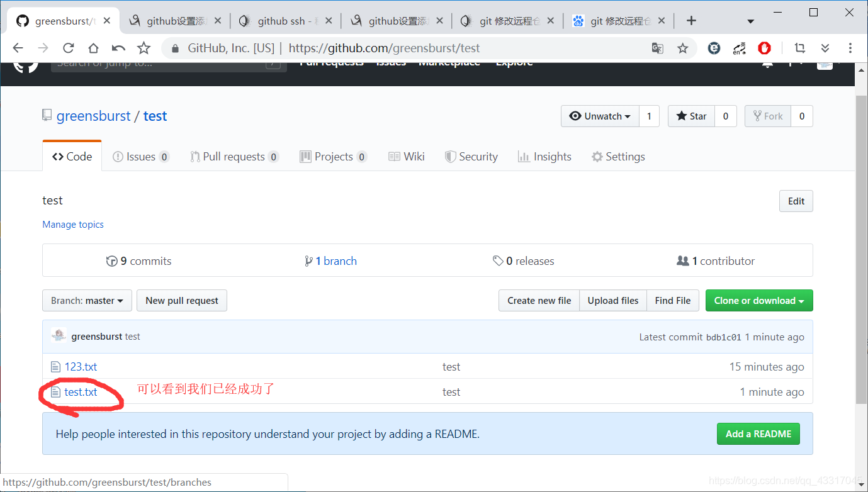The height and width of the screenshot is (492, 868).
Task: Click Edit description button
Action: coord(796,201)
